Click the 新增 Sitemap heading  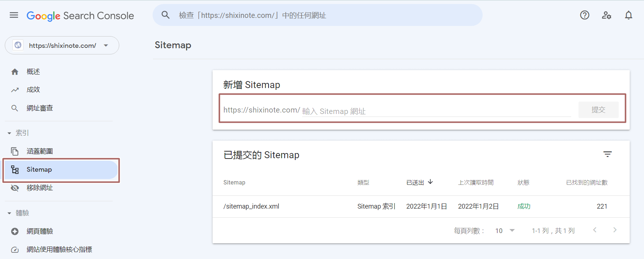click(x=252, y=85)
